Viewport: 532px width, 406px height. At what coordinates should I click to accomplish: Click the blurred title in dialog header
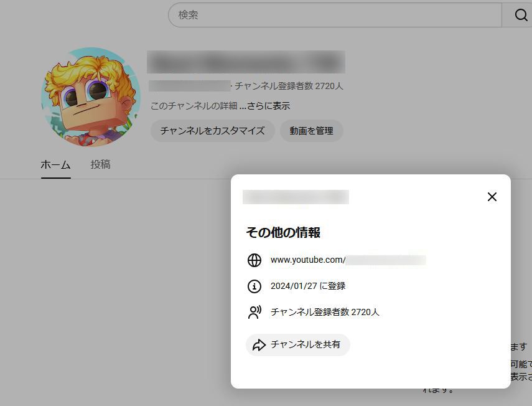(x=296, y=197)
